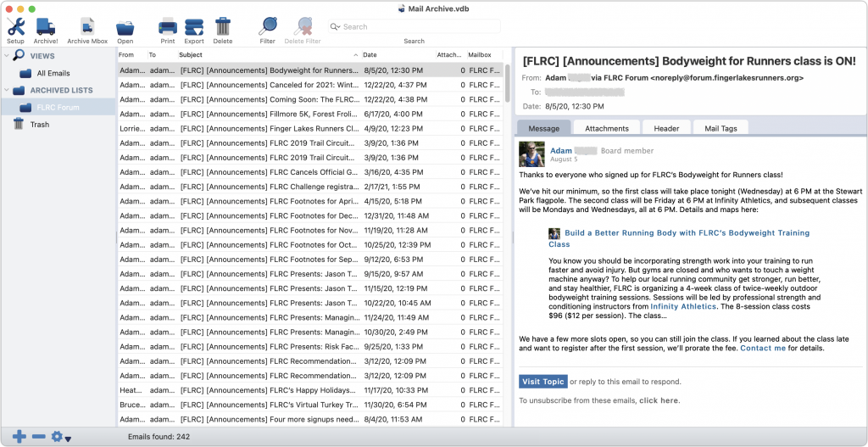This screenshot has width=868, height=447.
Task: Open the gear action dropdown menu
Action: (x=60, y=437)
